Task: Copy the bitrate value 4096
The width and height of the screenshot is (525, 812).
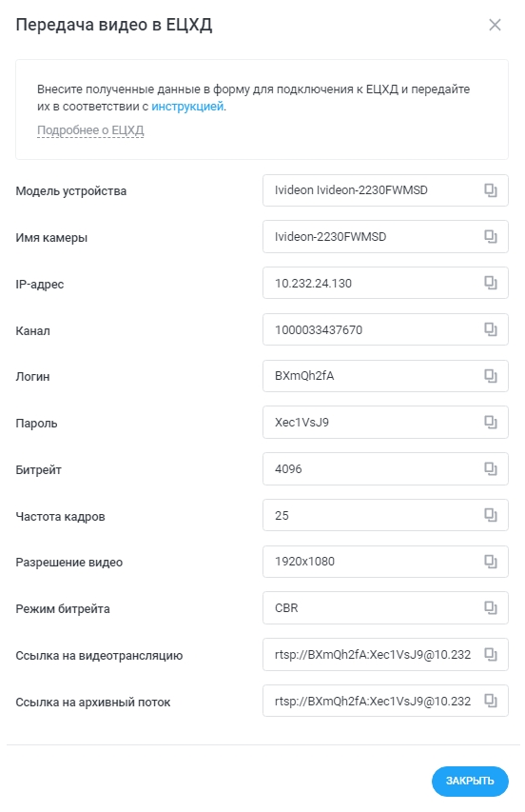Action: tap(491, 469)
